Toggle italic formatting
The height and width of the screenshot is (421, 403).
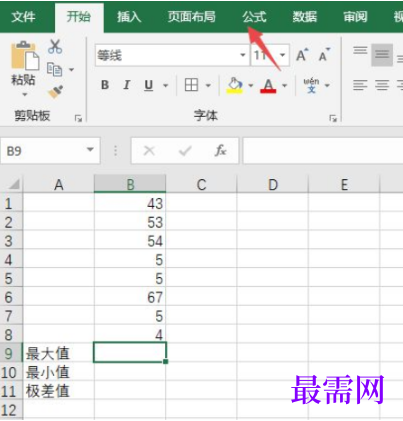[127, 85]
